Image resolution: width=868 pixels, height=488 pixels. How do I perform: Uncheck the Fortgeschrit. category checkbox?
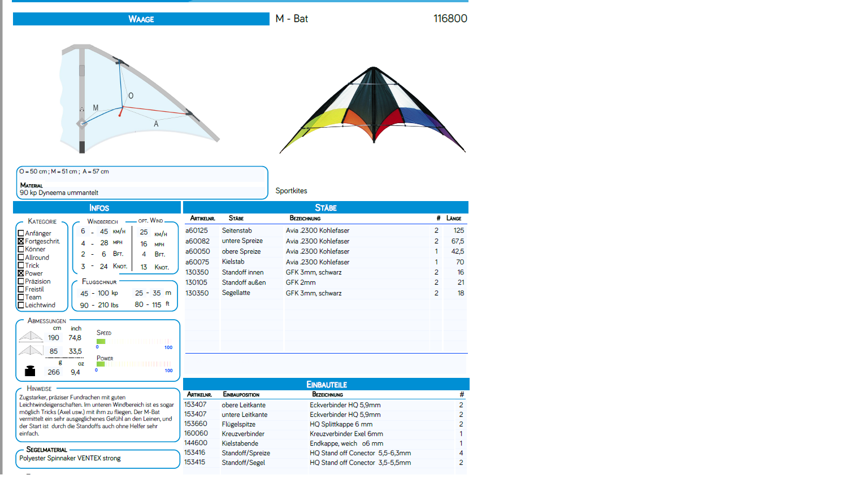click(x=21, y=241)
